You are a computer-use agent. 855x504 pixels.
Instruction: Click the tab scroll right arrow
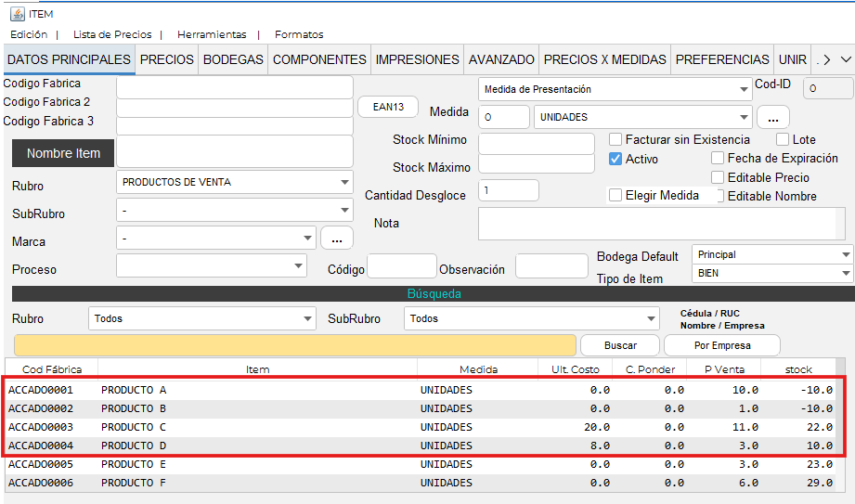826,59
